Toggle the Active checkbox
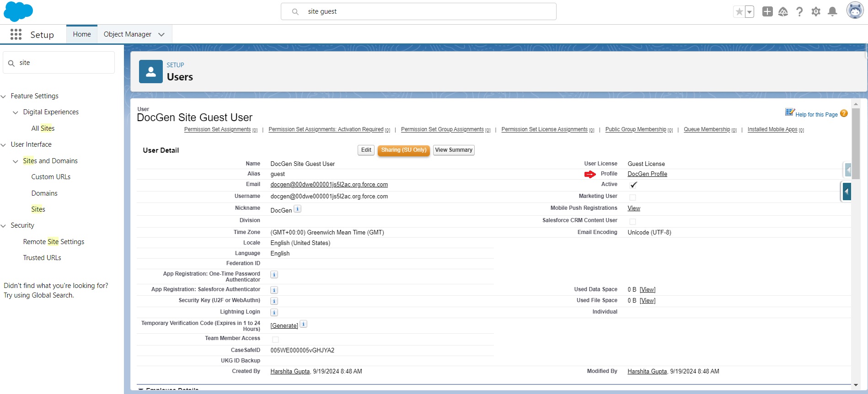 pos(633,185)
